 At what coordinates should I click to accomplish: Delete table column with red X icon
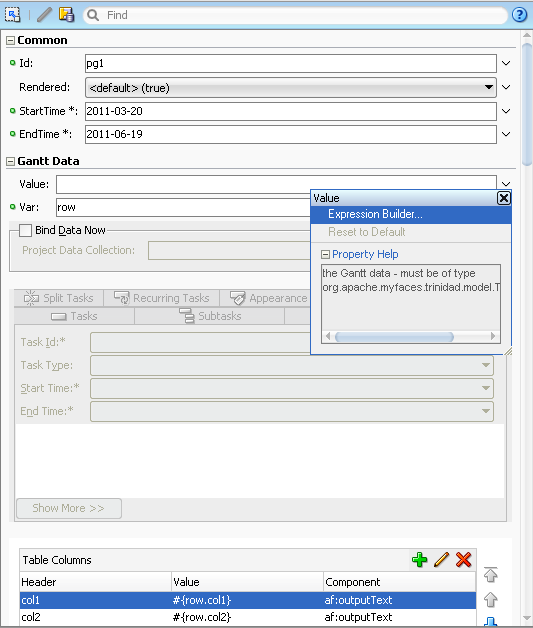pyautogui.click(x=463, y=560)
